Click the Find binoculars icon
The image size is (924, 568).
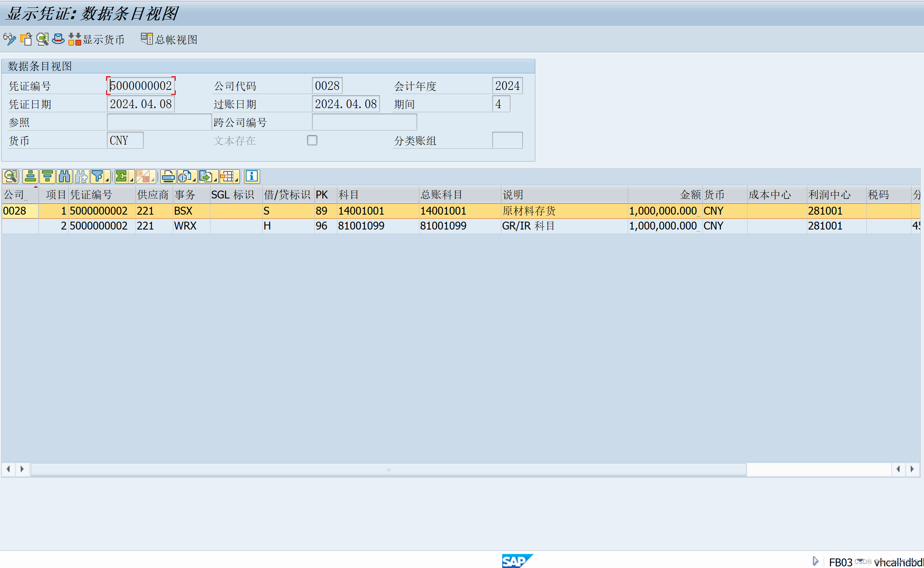pos(64,176)
